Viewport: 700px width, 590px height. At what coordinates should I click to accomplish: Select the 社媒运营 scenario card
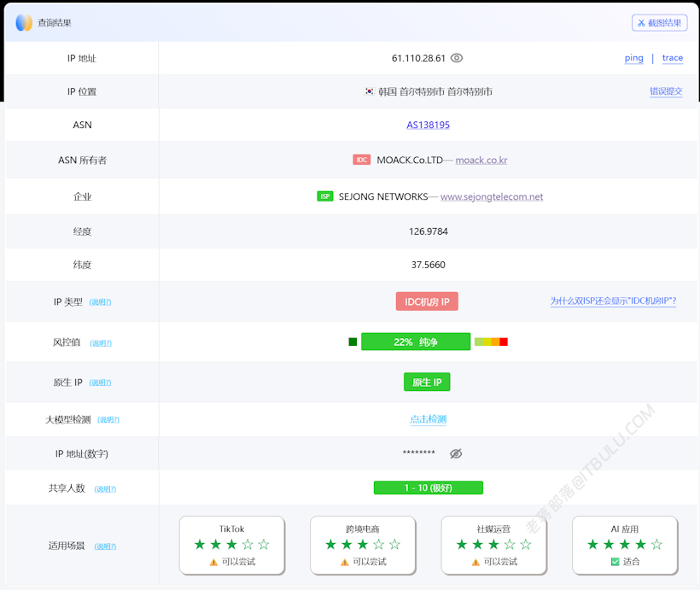493,546
